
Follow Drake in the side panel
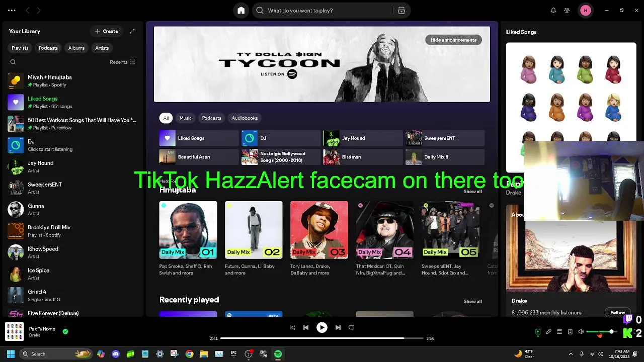click(x=617, y=313)
